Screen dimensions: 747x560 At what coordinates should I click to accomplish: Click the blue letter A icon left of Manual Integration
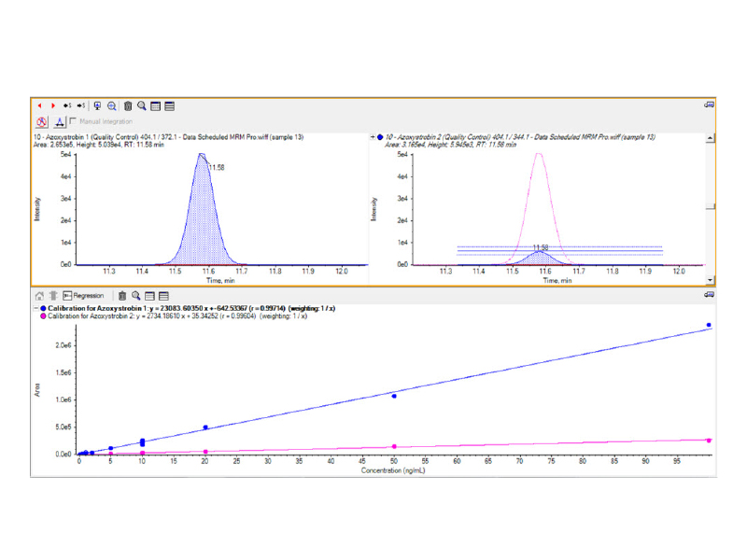[60, 121]
